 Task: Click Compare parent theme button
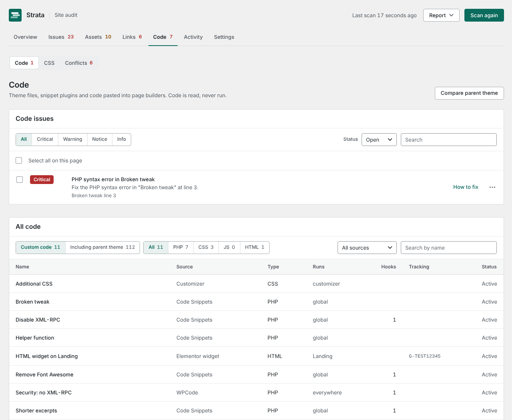pos(469,93)
